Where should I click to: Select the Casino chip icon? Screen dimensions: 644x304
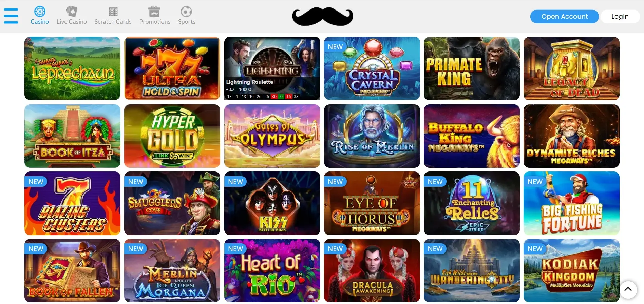tap(40, 12)
